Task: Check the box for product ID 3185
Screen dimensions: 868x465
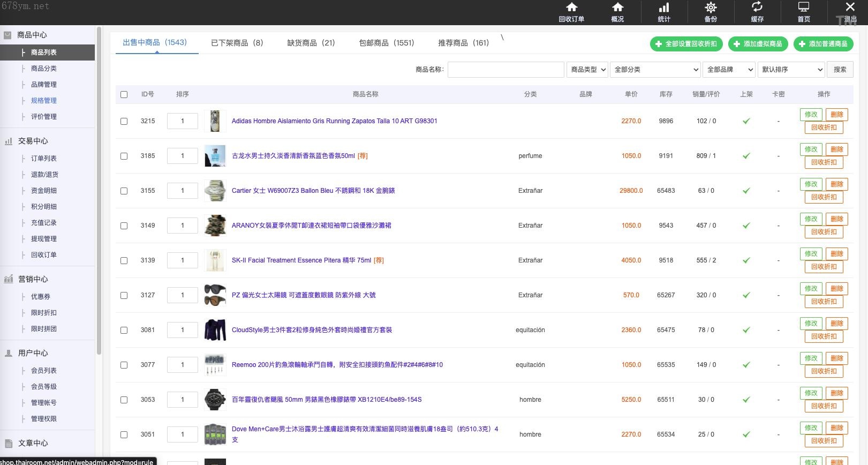Action: click(x=124, y=156)
